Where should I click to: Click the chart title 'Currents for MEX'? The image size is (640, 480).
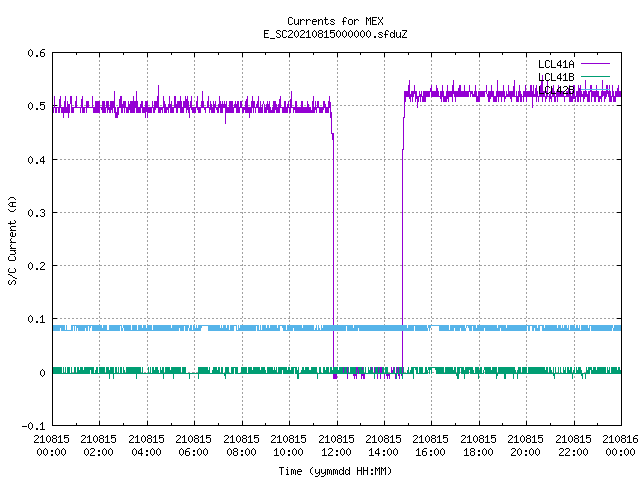[335, 21]
